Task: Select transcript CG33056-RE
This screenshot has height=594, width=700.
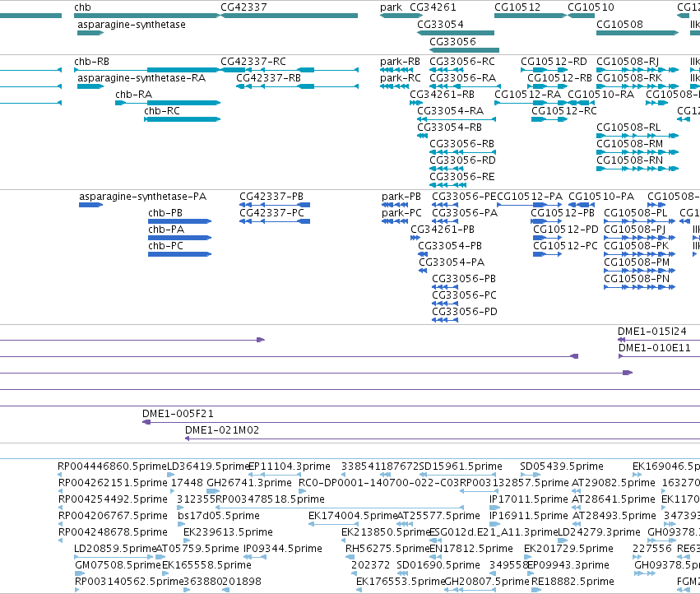Action: (462, 177)
